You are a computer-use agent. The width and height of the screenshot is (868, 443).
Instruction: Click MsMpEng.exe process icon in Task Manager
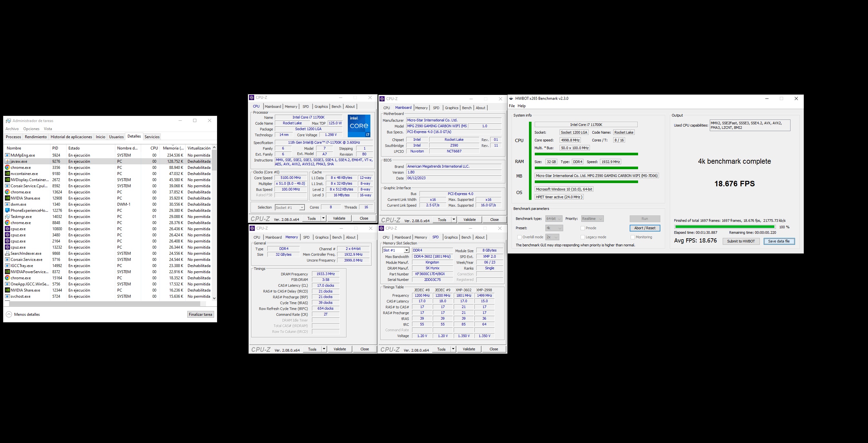[x=7, y=155]
